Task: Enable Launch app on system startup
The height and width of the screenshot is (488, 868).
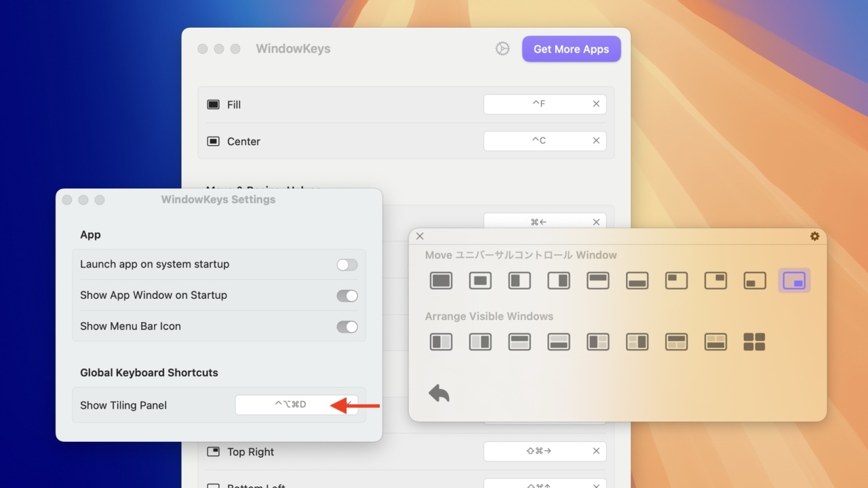Action: point(347,264)
